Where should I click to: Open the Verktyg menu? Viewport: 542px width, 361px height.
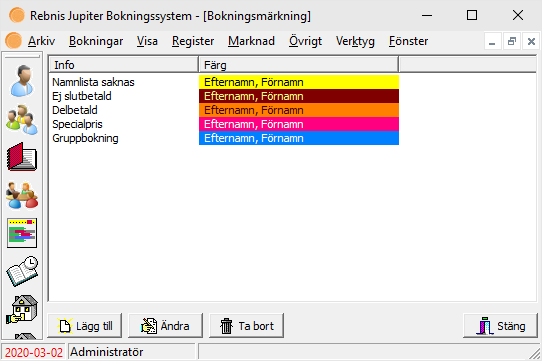355,41
